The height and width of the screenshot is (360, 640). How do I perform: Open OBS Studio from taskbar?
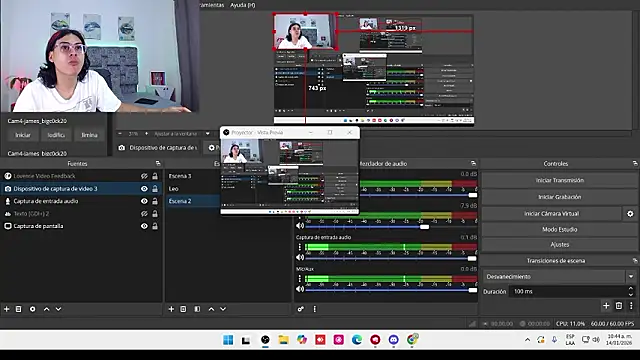(265, 340)
